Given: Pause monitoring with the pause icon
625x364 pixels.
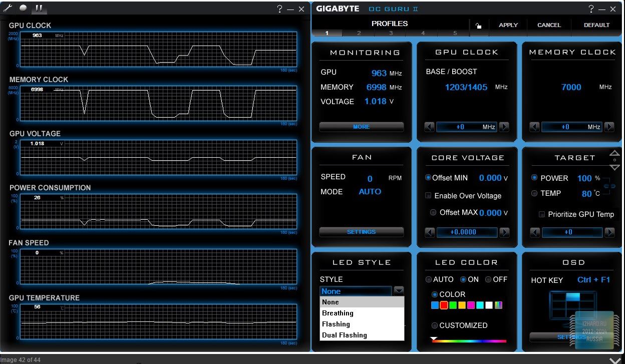Looking at the screenshot, I should (x=38, y=9).
